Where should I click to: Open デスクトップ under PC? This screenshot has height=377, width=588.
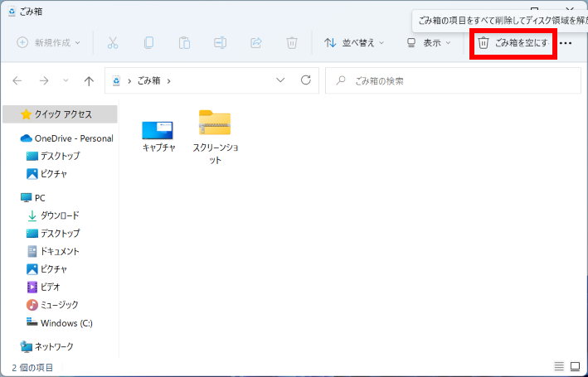pos(53,234)
